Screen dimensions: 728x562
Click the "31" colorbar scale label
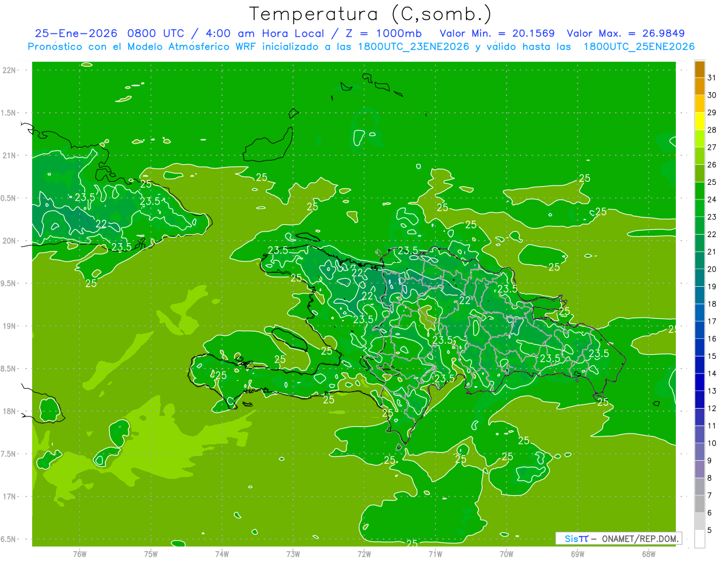(x=712, y=78)
